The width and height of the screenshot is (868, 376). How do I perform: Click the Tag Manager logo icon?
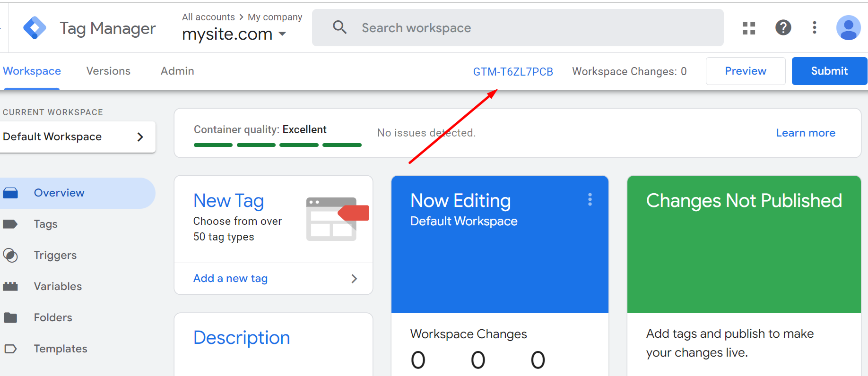pos(35,28)
